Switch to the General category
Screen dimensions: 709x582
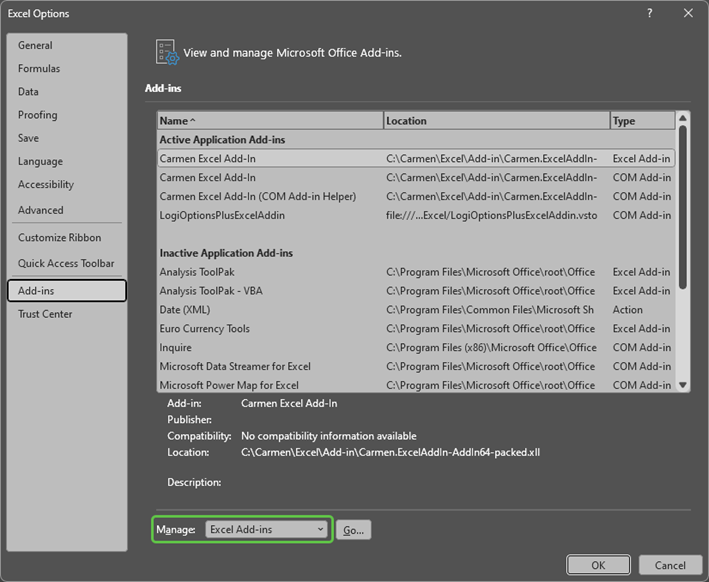[35, 45]
